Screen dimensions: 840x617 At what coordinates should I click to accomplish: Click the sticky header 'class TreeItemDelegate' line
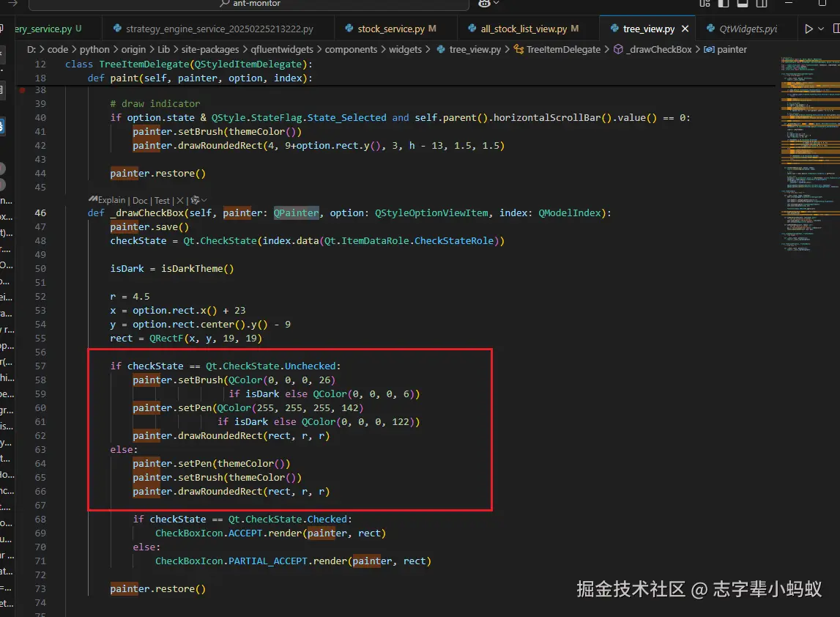(188, 64)
